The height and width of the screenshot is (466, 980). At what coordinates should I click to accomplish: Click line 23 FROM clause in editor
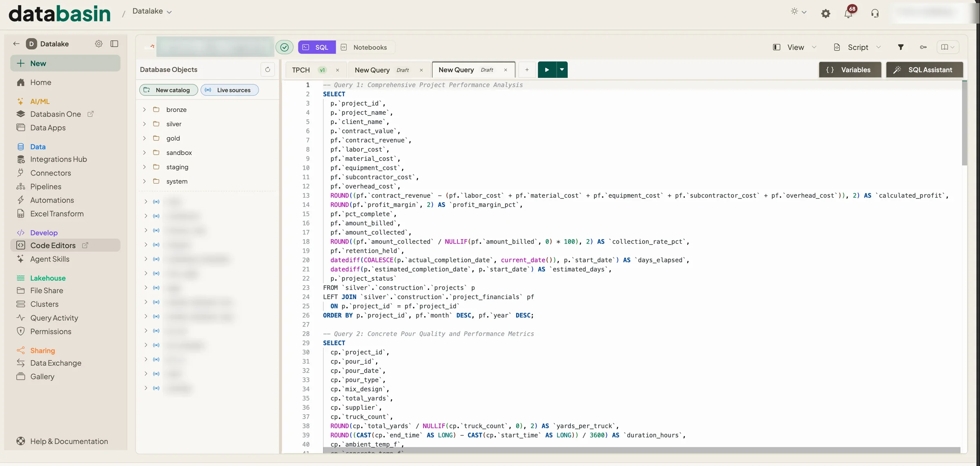399,288
